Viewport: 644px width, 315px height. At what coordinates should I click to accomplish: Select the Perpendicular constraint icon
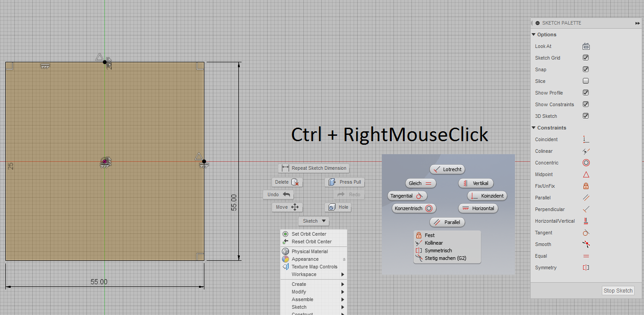(586, 209)
